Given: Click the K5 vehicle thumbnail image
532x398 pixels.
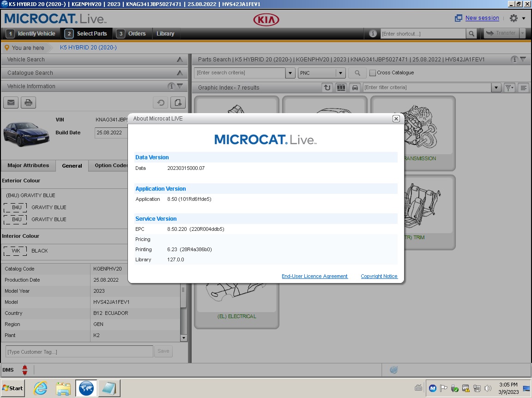Looking at the screenshot, I should 26,133.
